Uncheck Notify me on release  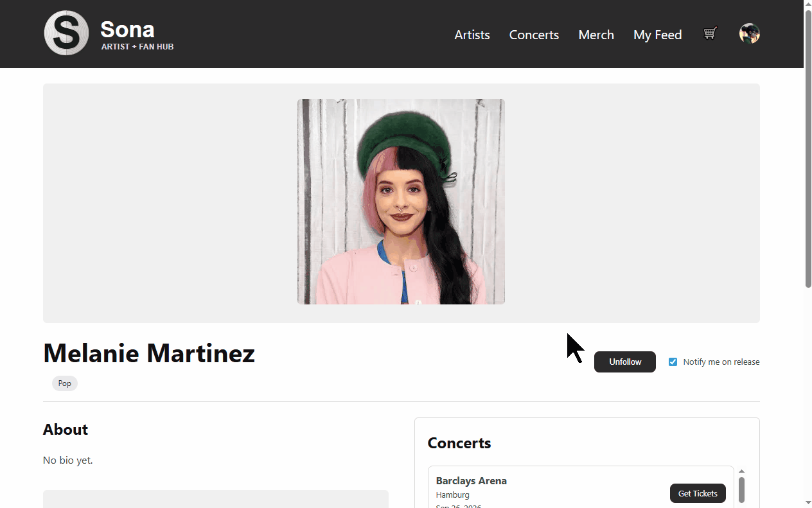[673, 362]
